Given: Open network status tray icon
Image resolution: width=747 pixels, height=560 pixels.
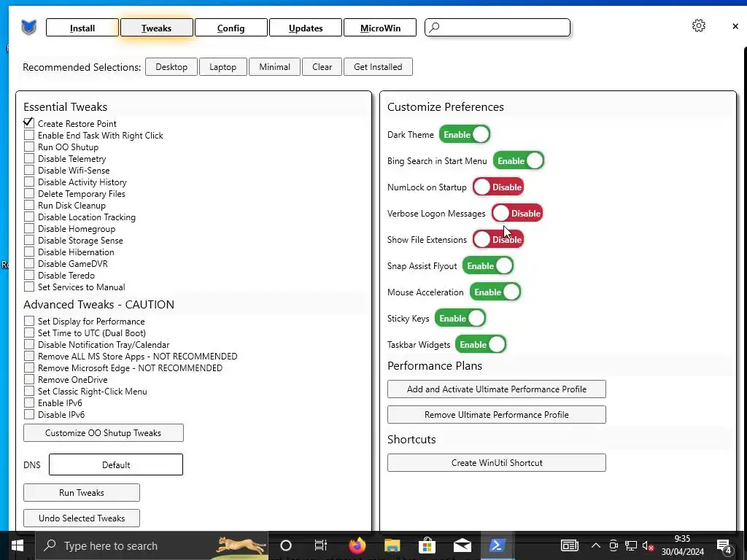Looking at the screenshot, I should coord(631,545).
